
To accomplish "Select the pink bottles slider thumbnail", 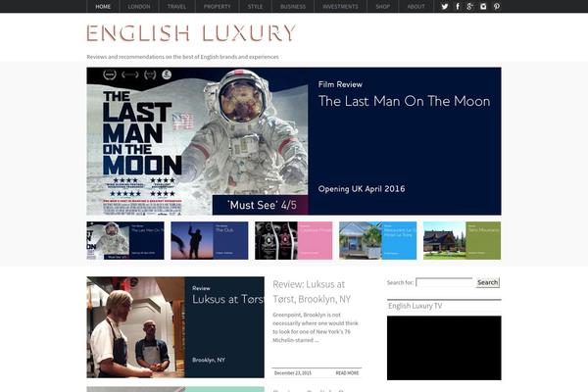I will pyautogui.click(x=294, y=240).
